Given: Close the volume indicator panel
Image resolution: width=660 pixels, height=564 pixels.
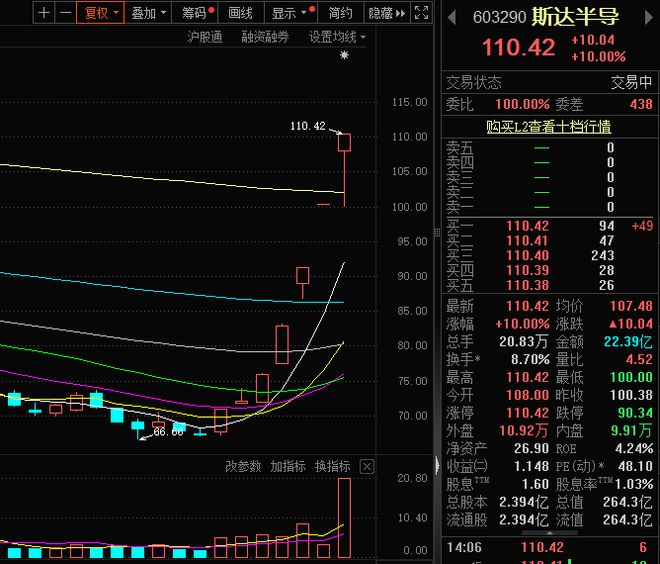Looking at the screenshot, I should (367, 466).
